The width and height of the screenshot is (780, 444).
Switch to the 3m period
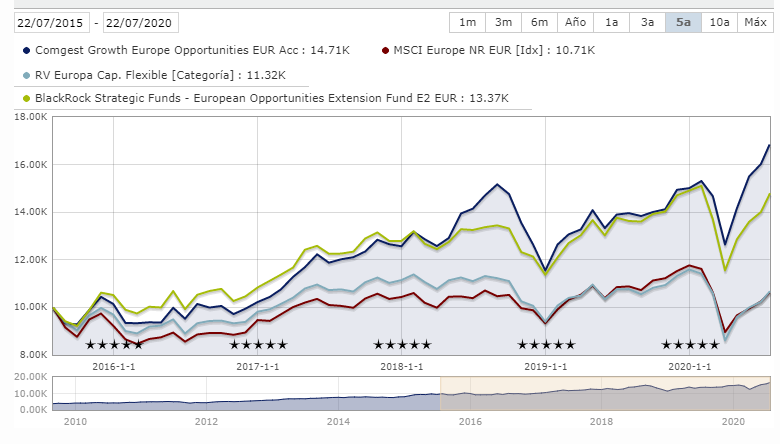tap(503, 22)
